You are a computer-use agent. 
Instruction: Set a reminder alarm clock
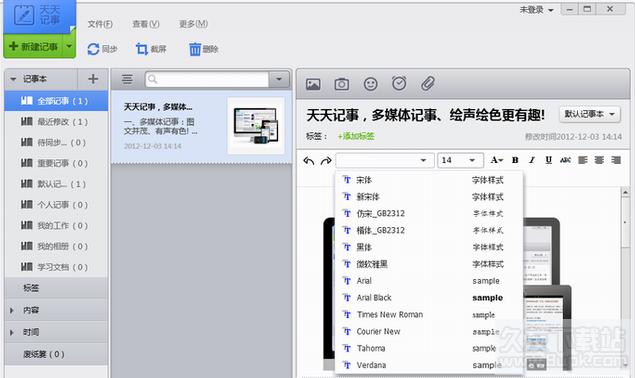pyautogui.click(x=399, y=83)
